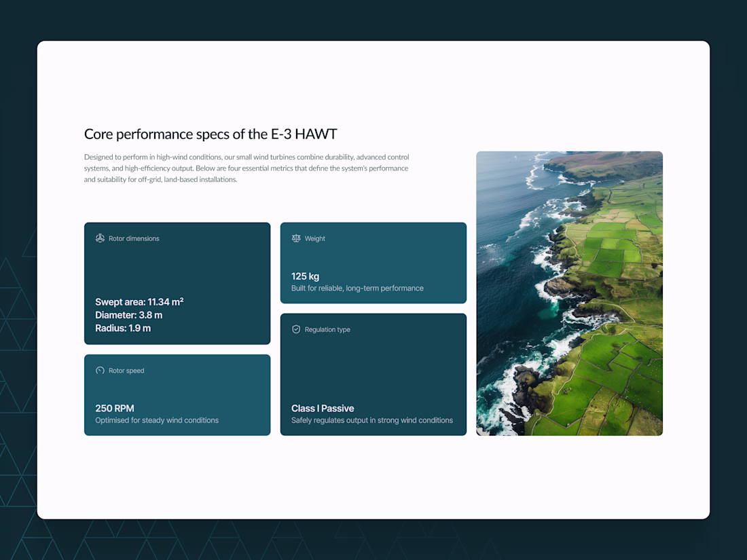The width and height of the screenshot is (747, 560).
Task: Click the "Core performance specs" heading
Action: pyautogui.click(x=211, y=134)
